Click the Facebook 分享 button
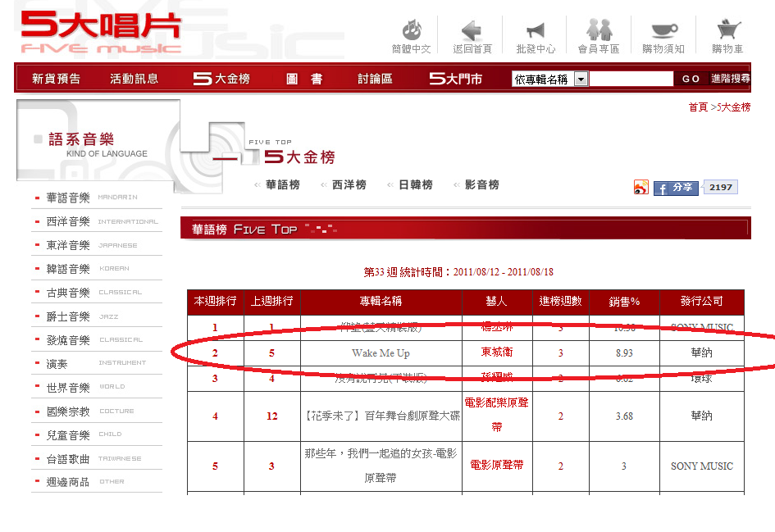The height and width of the screenshot is (532, 775). click(676, 188)
